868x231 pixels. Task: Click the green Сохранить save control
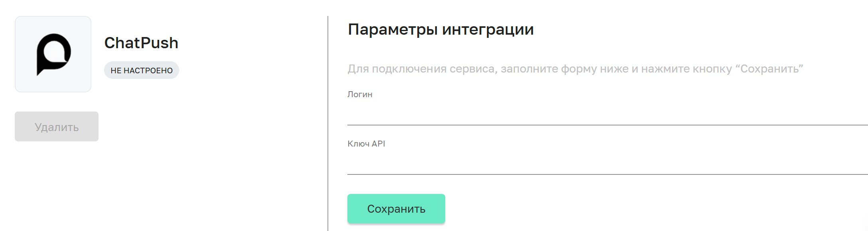click(x=396, y=208)
